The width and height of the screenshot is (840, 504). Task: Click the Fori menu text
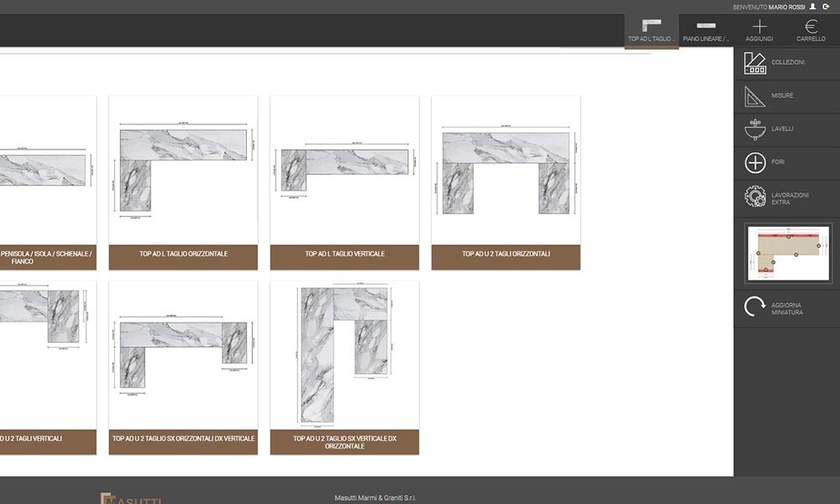778,162
